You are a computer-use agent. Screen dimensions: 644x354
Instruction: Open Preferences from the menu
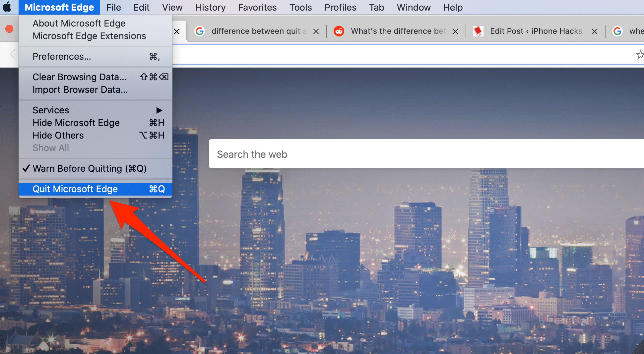point(62,56)
